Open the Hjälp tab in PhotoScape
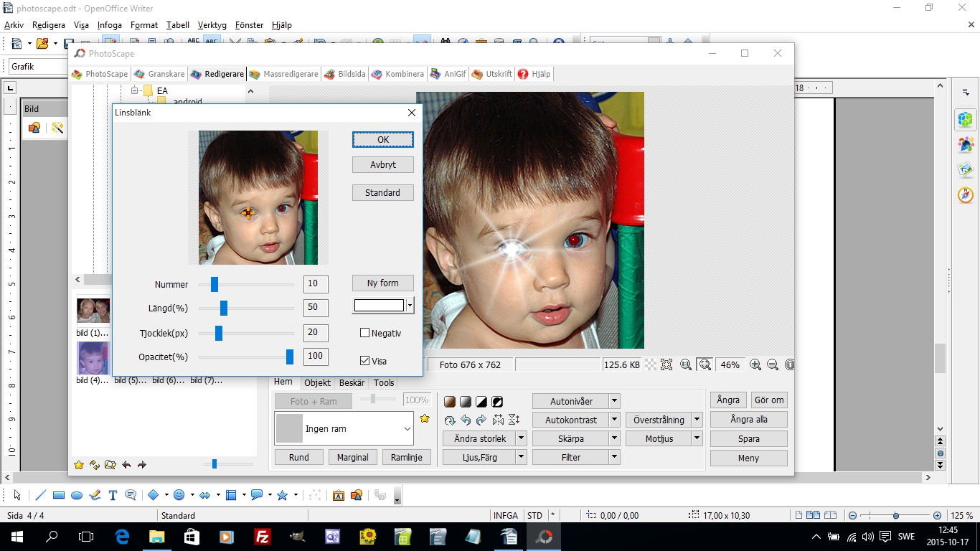 click(534, 74)
